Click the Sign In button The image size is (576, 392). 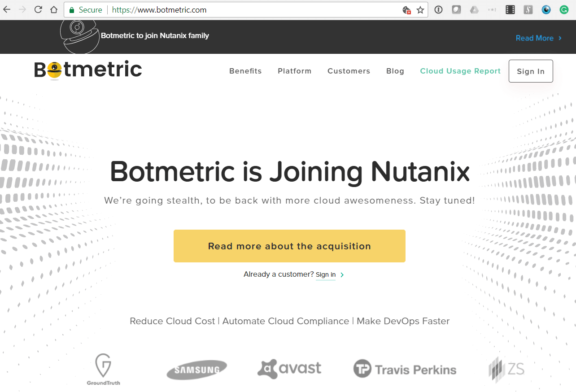tap(531, 71)
